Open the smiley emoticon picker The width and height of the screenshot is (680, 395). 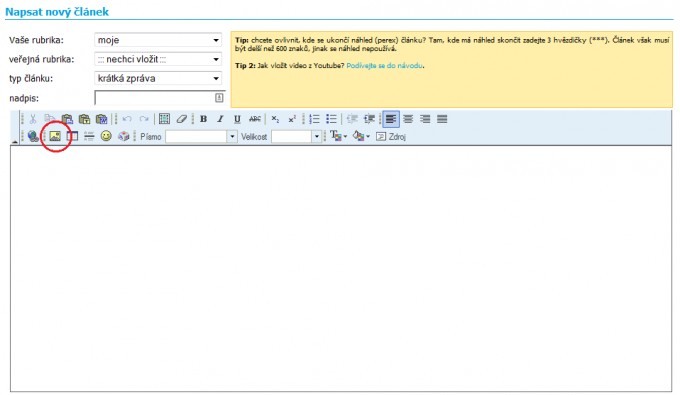106,136
